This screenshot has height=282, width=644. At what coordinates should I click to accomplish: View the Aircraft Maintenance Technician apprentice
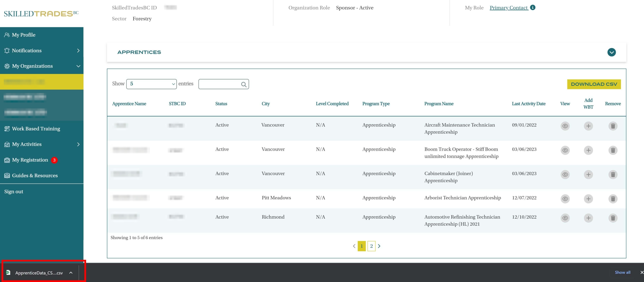click(565, 126)
